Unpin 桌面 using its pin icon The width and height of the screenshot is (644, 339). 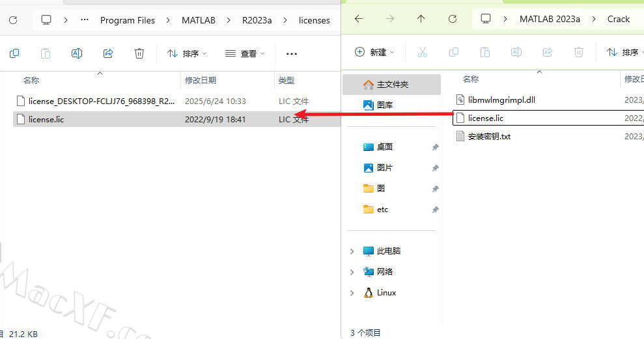pos(435,147)
